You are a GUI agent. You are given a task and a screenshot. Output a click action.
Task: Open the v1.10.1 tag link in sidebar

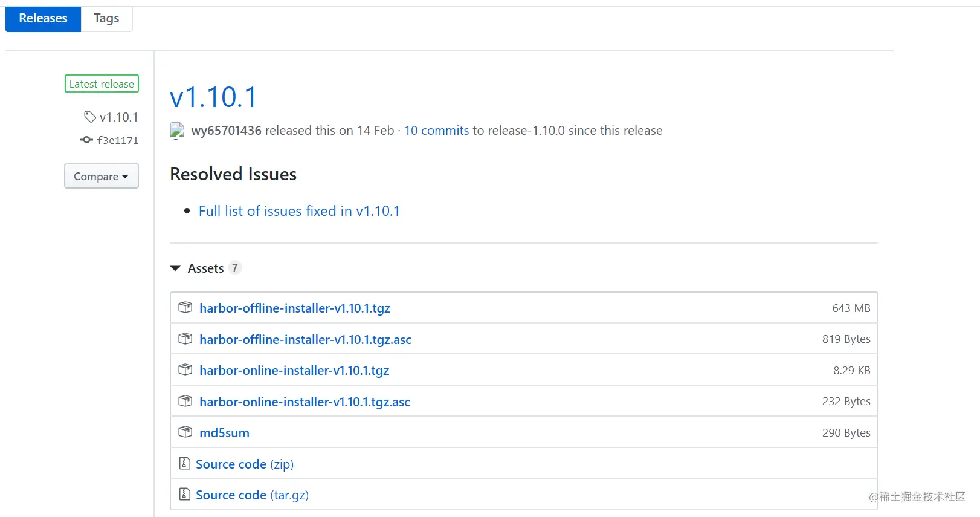(x=118, y=117)
